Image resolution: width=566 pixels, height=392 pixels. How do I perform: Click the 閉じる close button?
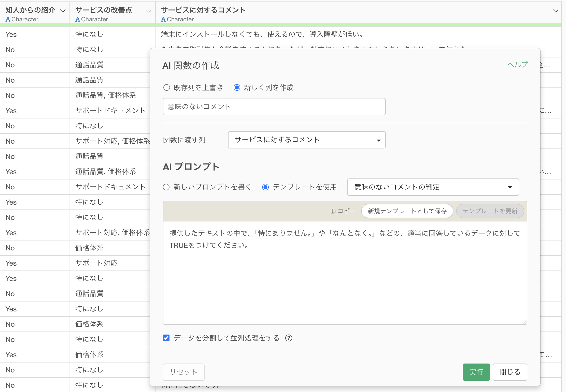(x=510, y=372)
